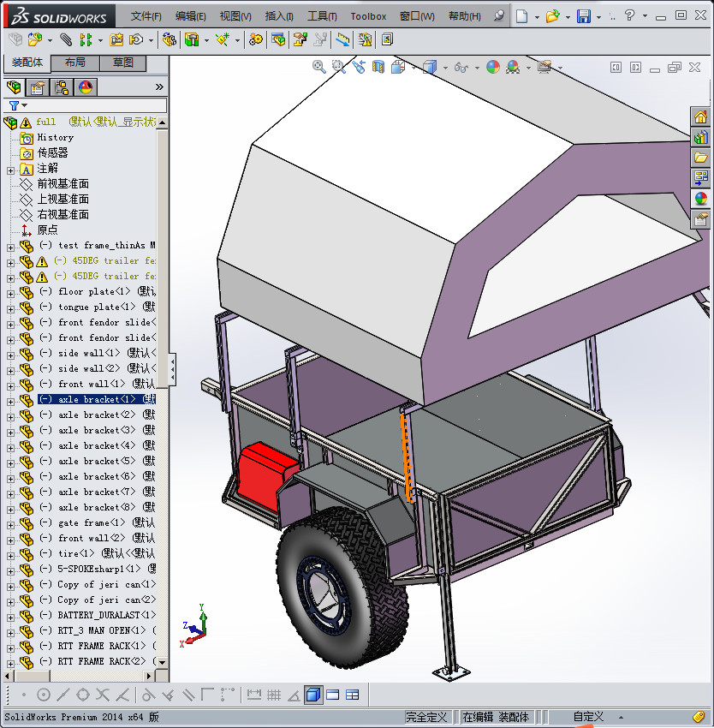Viewport: 714px width, 728px height.
Task: Toggle the single window view button
Action: point(333,695)
